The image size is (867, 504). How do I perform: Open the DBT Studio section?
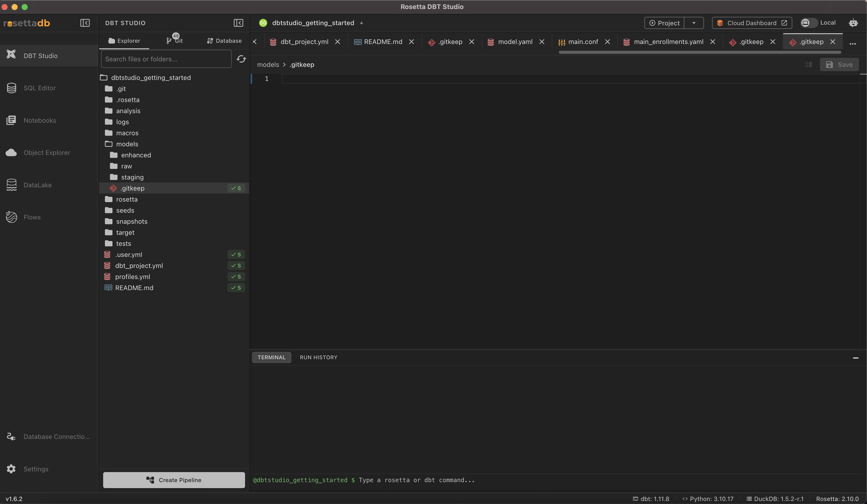49,56
